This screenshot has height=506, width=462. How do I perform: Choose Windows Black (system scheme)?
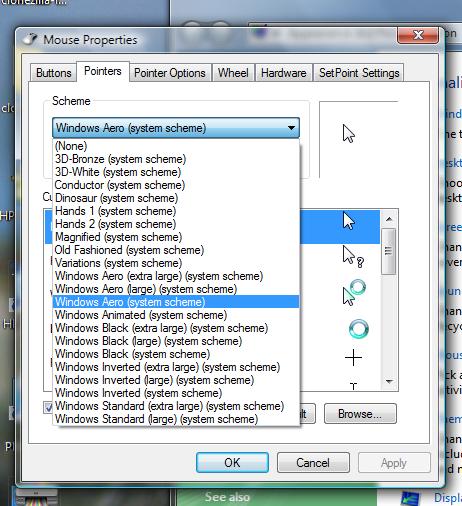click(176, 354)
